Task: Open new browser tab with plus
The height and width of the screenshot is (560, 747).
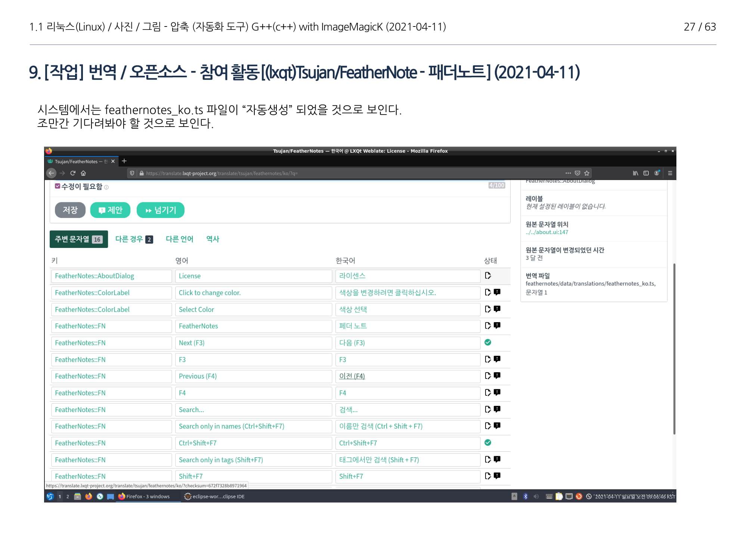Action: [x=124, y=161]
